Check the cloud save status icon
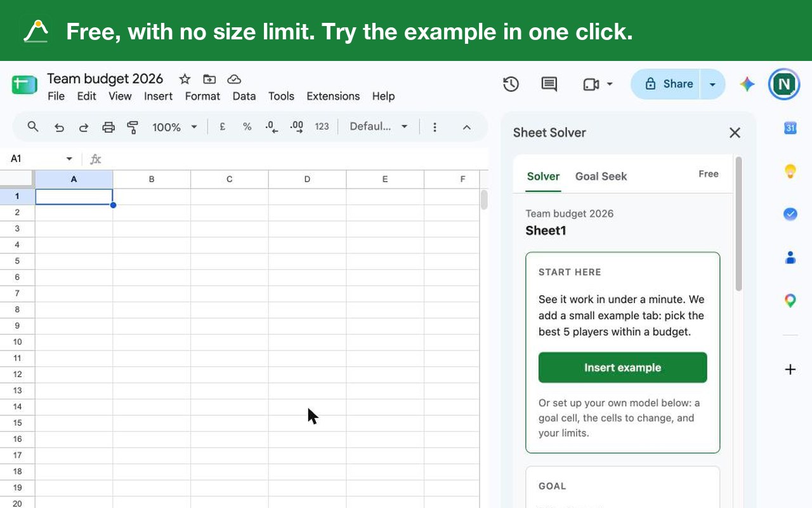Screen dimensions: 812x508 (x=234, y=79)
